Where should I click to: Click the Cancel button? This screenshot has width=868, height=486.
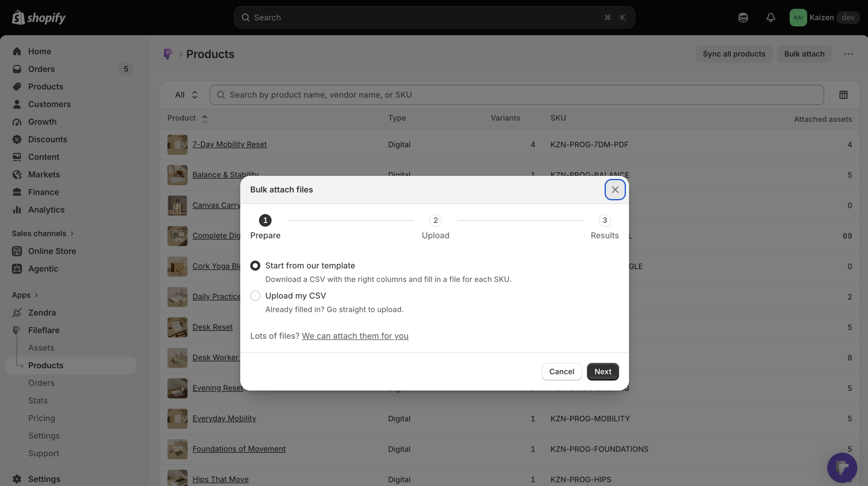coord(561,372)
